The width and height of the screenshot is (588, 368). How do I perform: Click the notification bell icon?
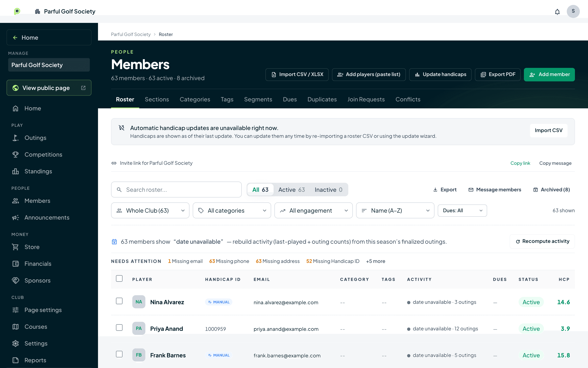tap(557, 12)
